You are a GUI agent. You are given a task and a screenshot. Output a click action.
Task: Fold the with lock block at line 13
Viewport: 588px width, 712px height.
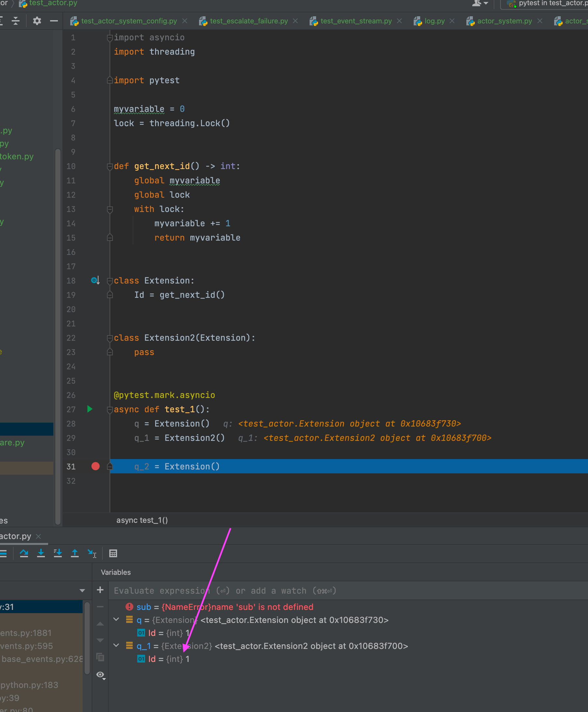110,209
